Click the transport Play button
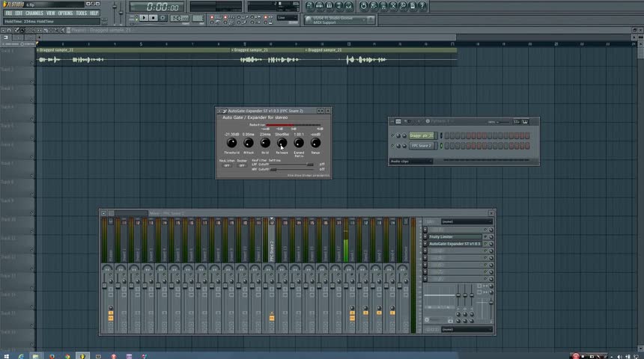The image size is (644, 359). (144, 18)
